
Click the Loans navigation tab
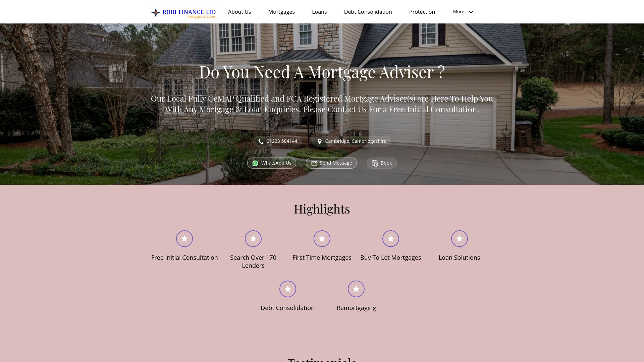319,11
